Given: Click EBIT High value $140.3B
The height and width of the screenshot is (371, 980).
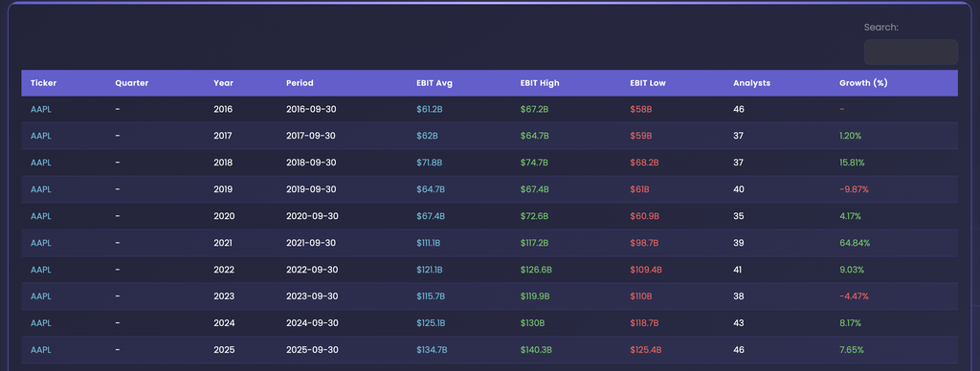Looking at the screenshot, I should click(x=536, y=350).
